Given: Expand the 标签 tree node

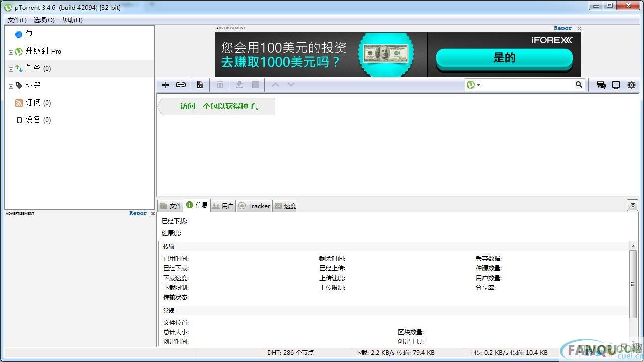Looking at the screenshot, I should (11, 86).
